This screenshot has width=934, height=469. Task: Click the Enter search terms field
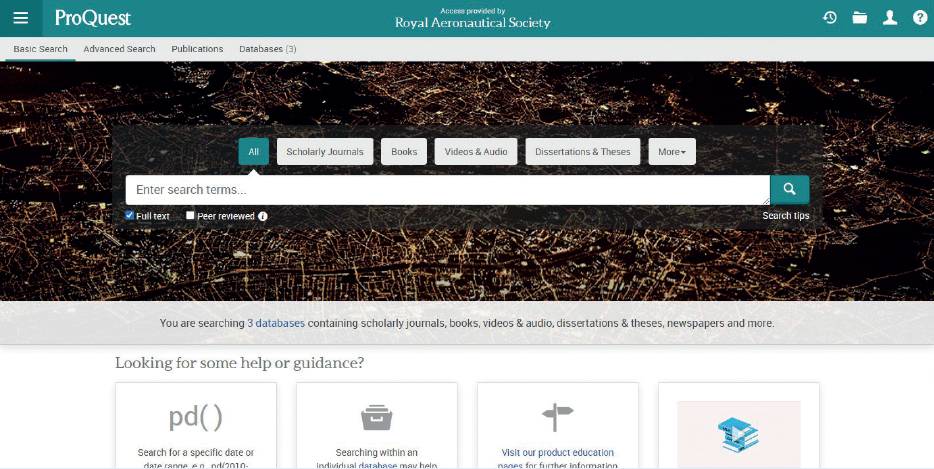coord(447,190)
